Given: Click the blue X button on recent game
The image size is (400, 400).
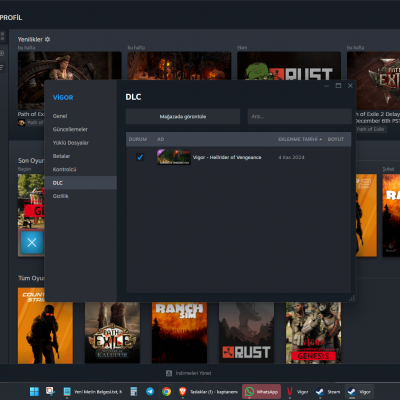Looking at the screenshot, I should (32, 242).
